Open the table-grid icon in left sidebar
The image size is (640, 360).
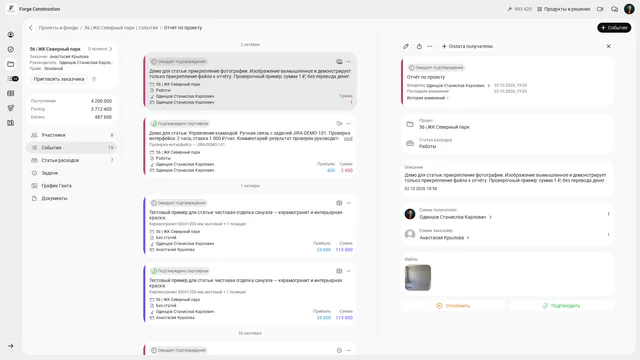[11, 93]
